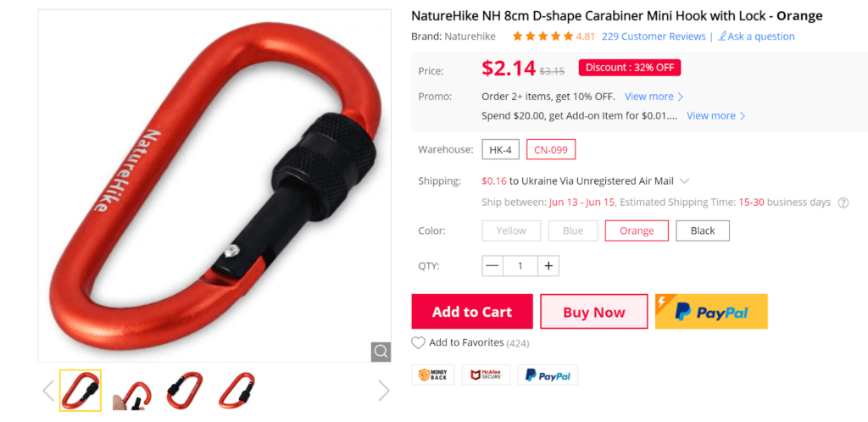Click the small PayPal trust badge

[x=548, y=375]
